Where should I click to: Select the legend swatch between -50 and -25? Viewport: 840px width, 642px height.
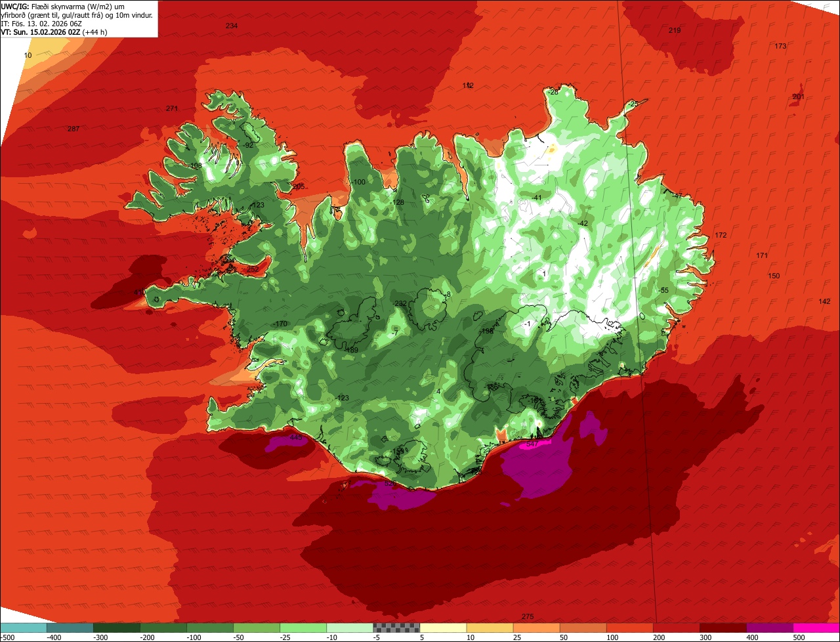(257, 628)
